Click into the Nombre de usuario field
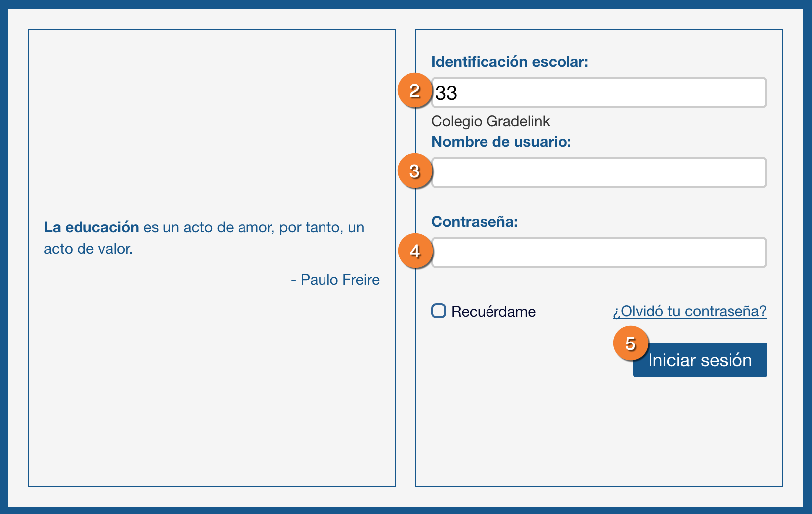Image resolution: width=812 pixels, height=514 pixels. (x=599, y=172)
